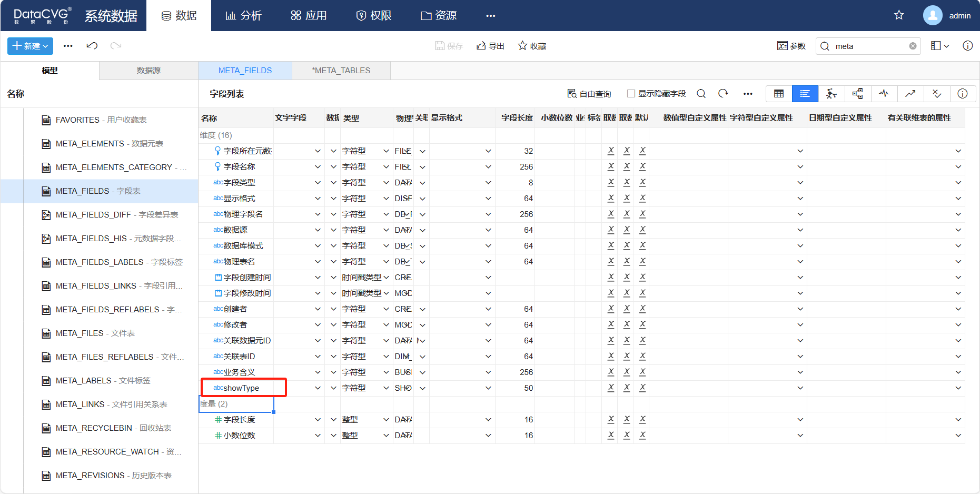Open the 分析 top menu
980x494 pixels.
(243, 16)
